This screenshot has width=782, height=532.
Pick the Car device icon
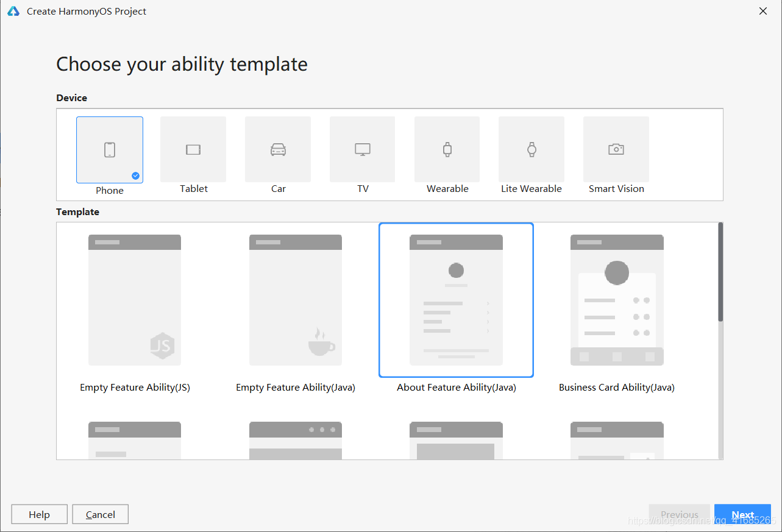[x=278, y=149]
